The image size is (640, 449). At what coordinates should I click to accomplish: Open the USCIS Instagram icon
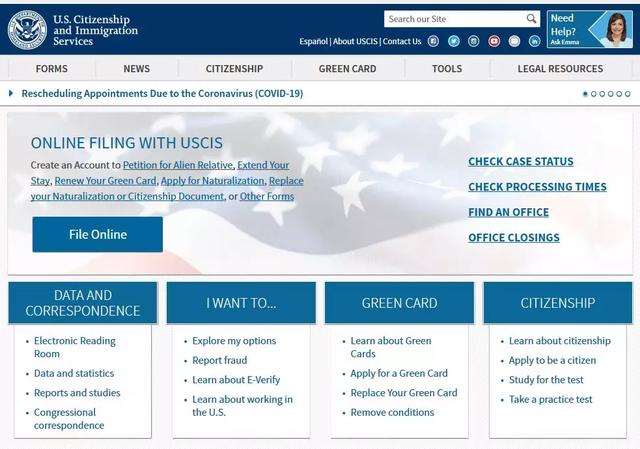click(x=473, y=41)
